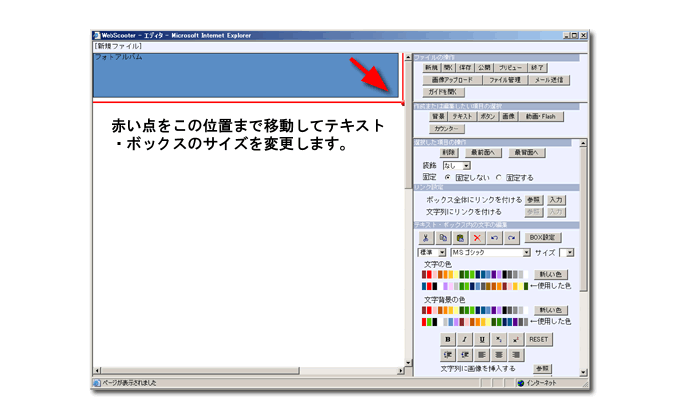Click 参照 next to ボックス全体にリンクを付ける
Image resolution: width=680 pixels, height=420 pixels.
coord(533,200)
